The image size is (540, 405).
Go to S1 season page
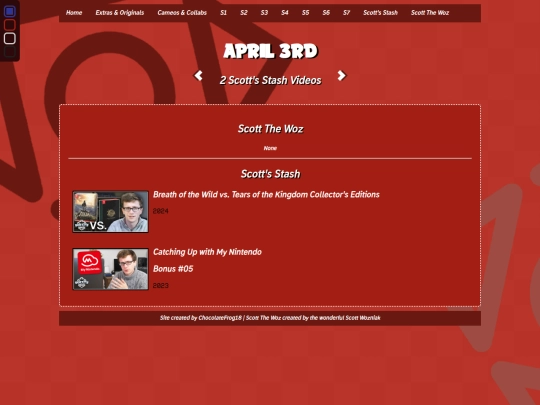224,13
